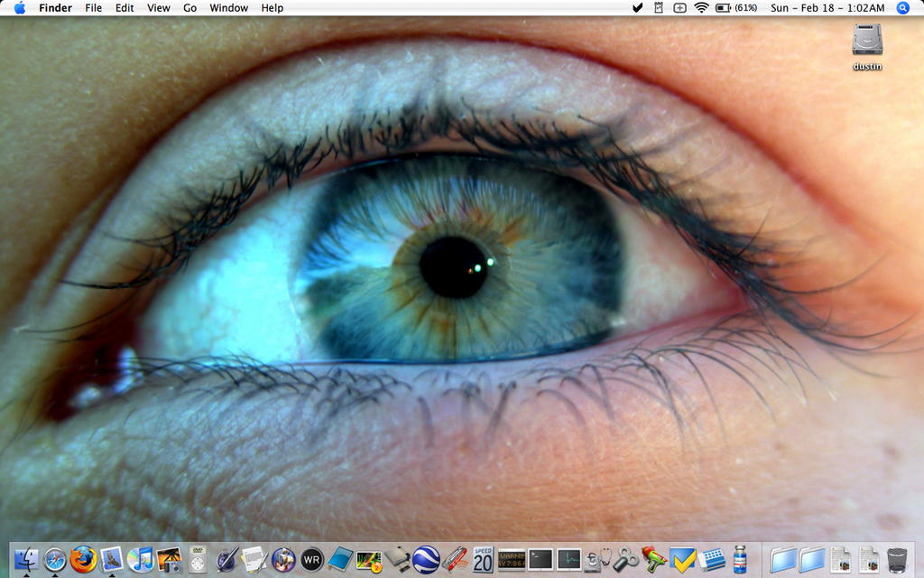
Task: Launch Firefox from the dock
Action: pos(83,559)
